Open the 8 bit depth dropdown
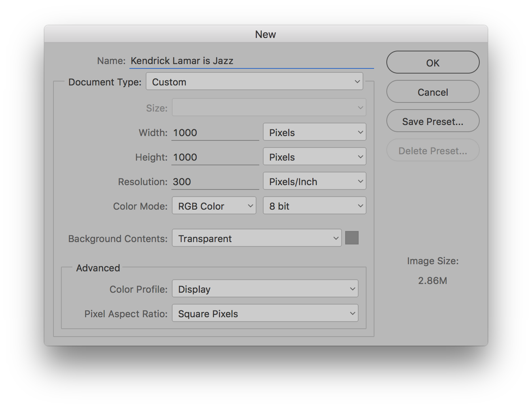 [x=314, y=206]
